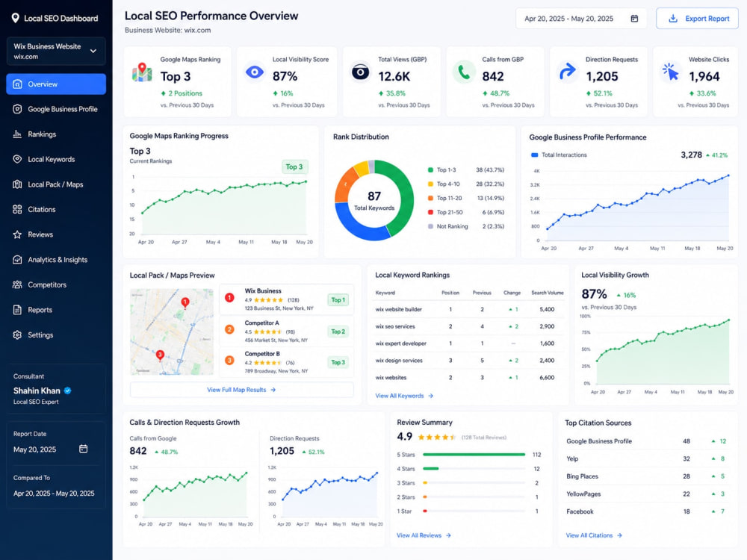747x560 pixels.
Task: Click the red number 1 marker for Wix Business
Action: coord(229,298)
